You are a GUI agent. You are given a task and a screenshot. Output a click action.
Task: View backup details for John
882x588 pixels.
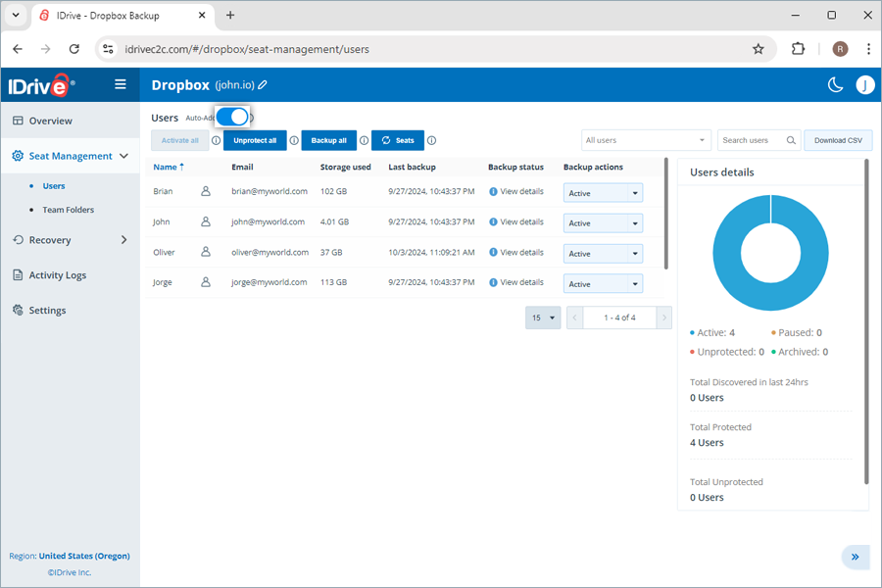click(x=516, y=221)
